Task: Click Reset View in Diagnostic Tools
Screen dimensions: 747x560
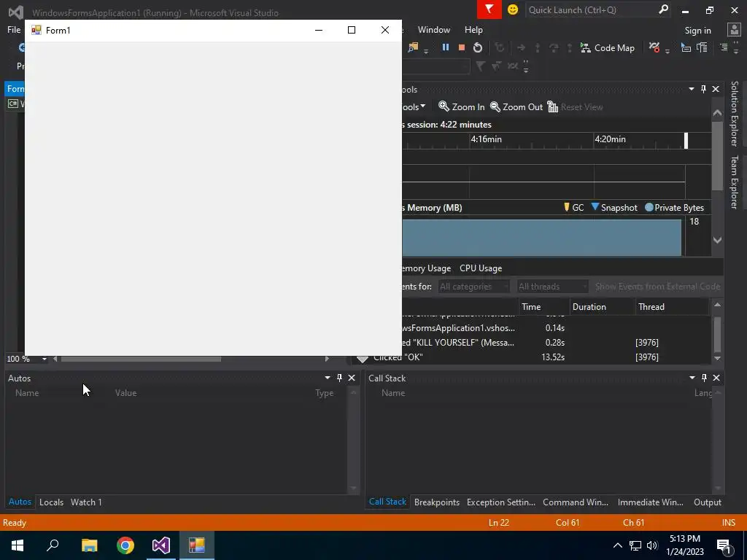Action: point(575,106)
